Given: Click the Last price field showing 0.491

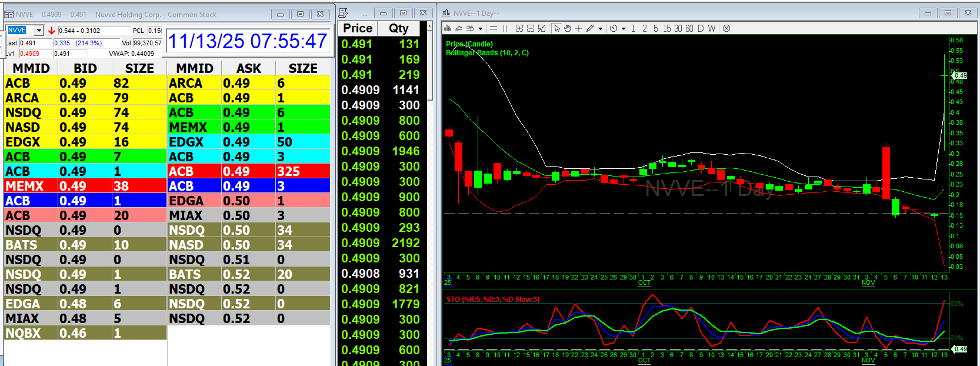Looking at the screenshot, I should click(x=35, y=43).
